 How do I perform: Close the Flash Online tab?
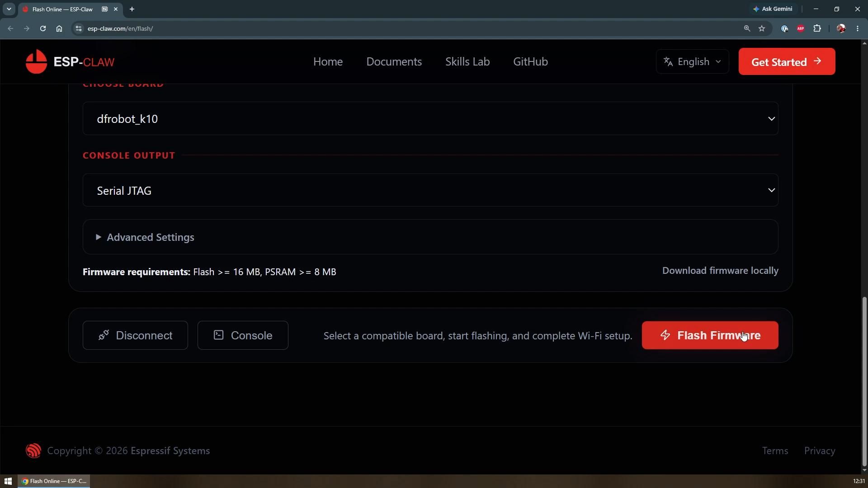[x=116, y=9]
